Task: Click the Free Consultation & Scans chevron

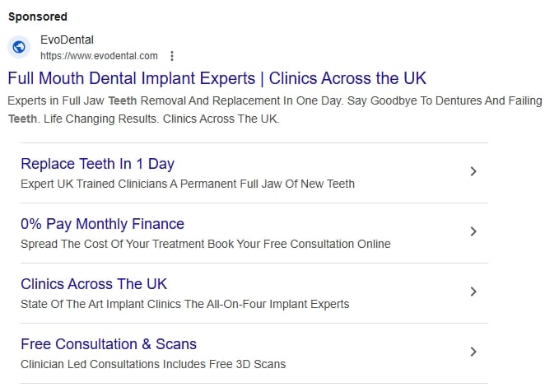Action: coord(473,352)
